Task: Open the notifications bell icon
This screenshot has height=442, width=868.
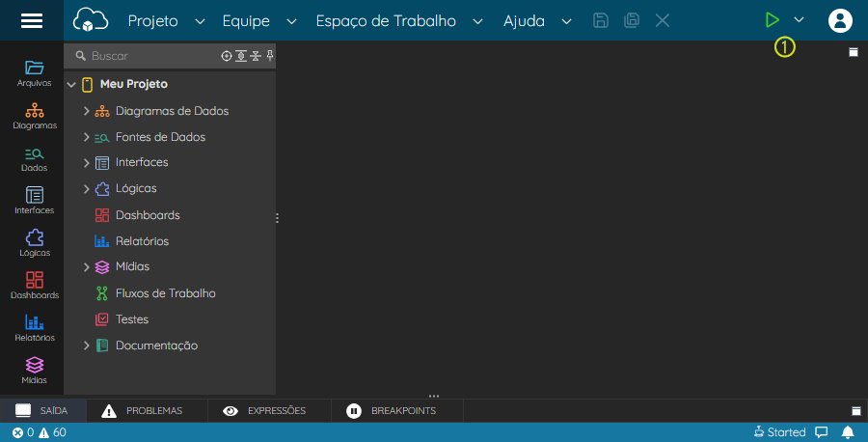Action: (x=848, y=432)
